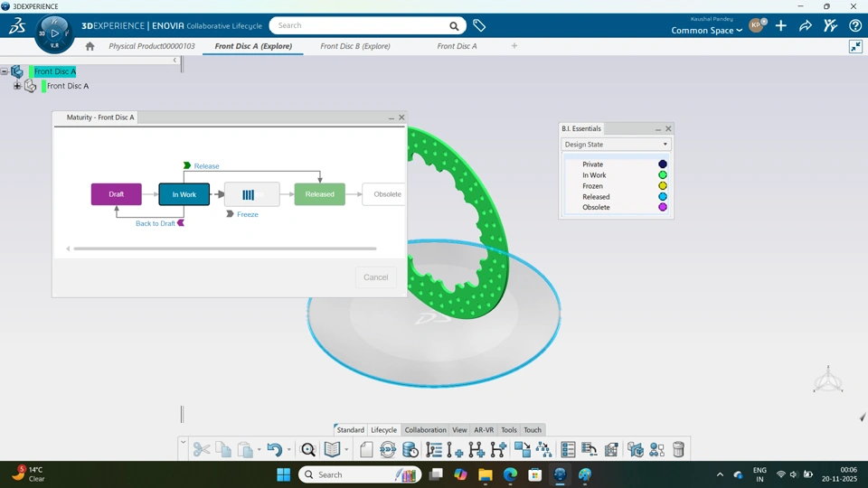
Task: Select the Lifecycle toolbar tab
Action: pyautogui.click(x=383, y=430)
